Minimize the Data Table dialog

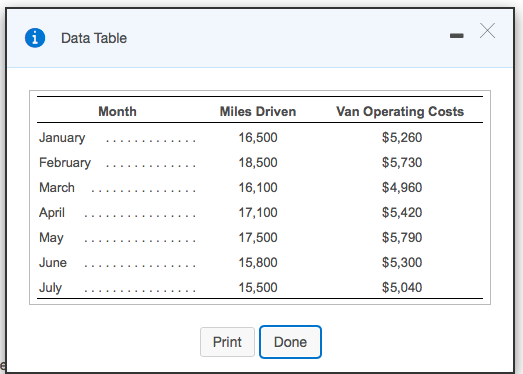pos(456,35)
